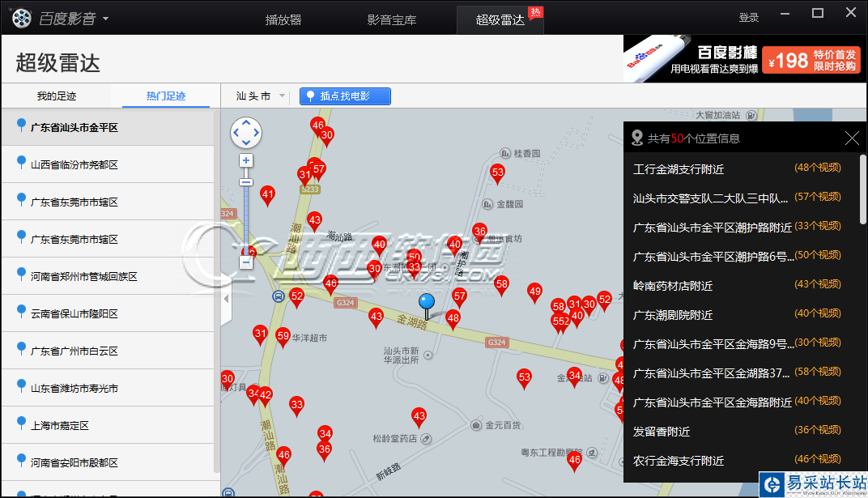Open 广东潮剧院附近 location entry
The image size is (868, 498).
741,314
